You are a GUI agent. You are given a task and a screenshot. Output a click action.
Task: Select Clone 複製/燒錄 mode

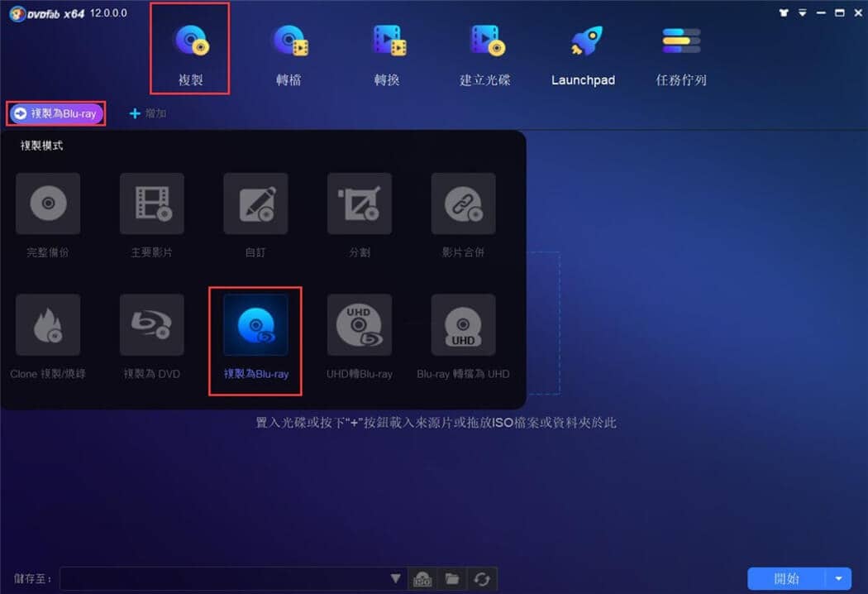48,337
